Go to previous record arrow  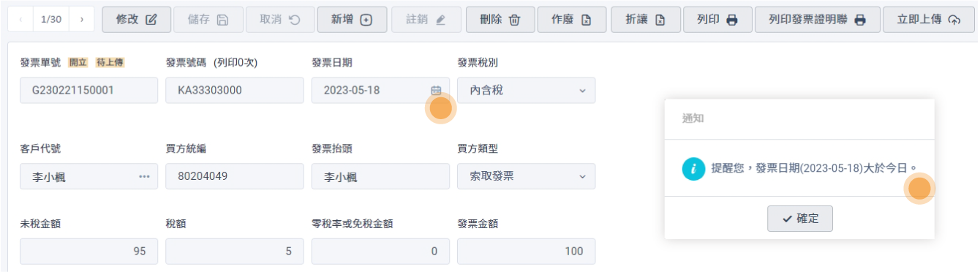(20, 20)
